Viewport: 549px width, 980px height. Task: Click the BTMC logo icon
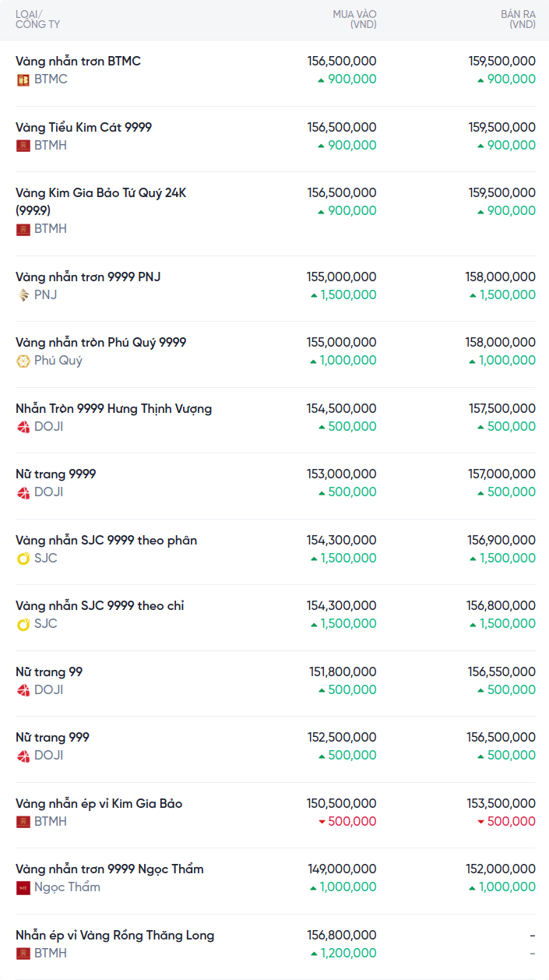(x=23, y=79)
